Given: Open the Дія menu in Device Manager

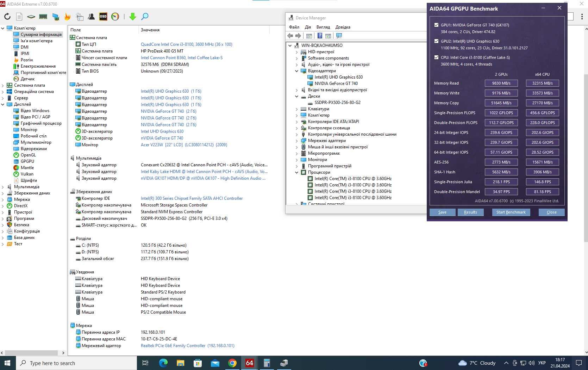Looking at the screenshot, I should [x=308, y=27].
